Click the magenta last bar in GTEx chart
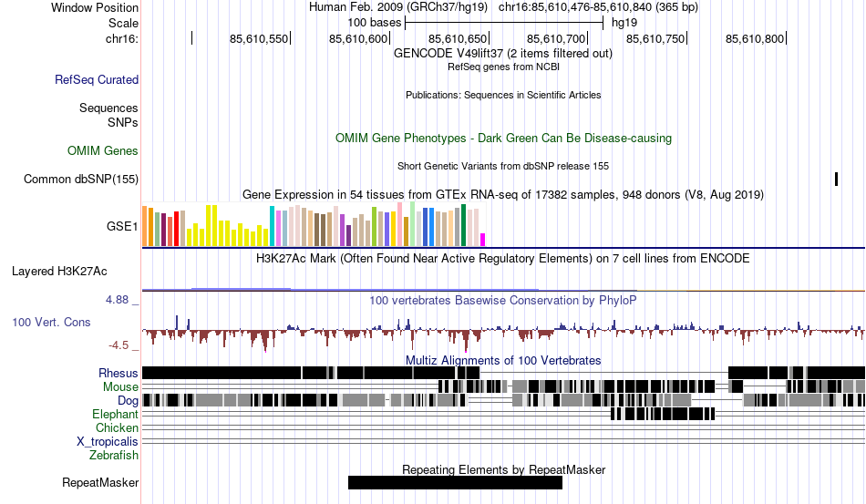This screenshot has width=866, height=504. (483, 240)
